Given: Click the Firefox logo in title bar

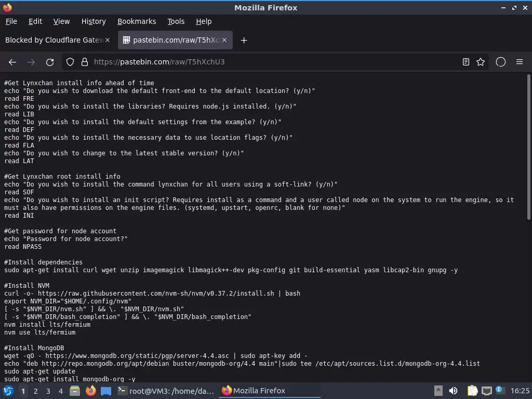Looking at the screenshot, I should point(7,7).
